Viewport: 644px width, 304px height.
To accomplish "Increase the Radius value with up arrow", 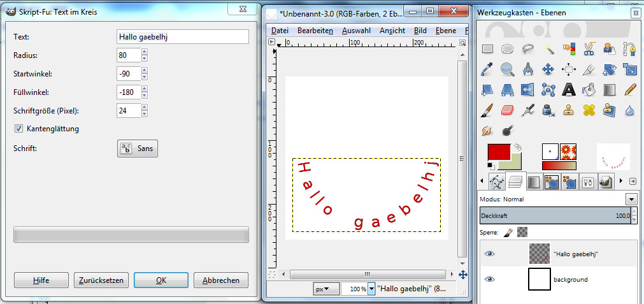I will 144,52.
